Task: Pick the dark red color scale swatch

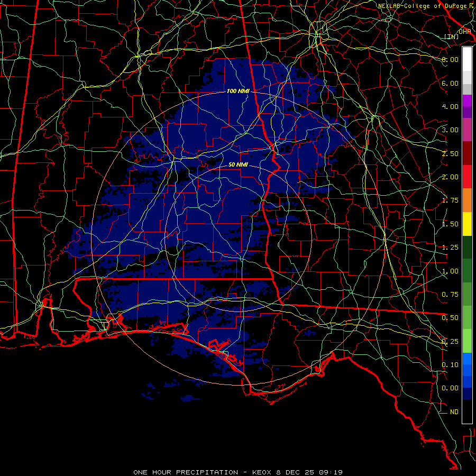Action: 467,153
